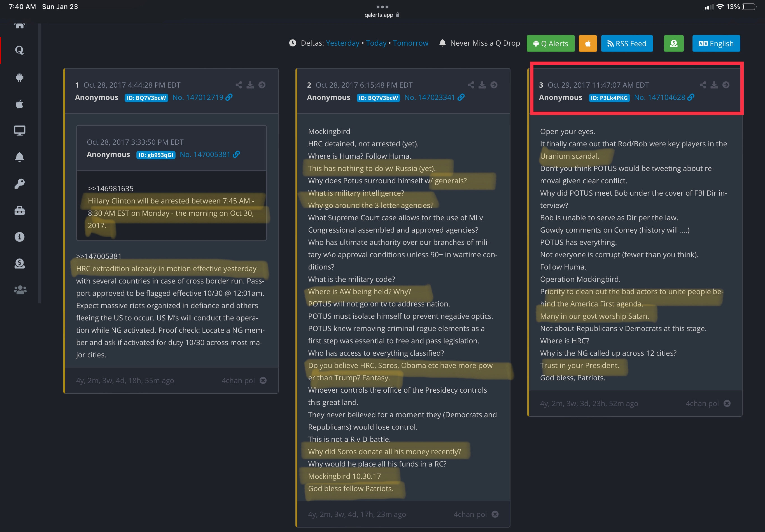This screenshot has height=532, width=765.
Task: Share drop 1
Action: point(239,85)
